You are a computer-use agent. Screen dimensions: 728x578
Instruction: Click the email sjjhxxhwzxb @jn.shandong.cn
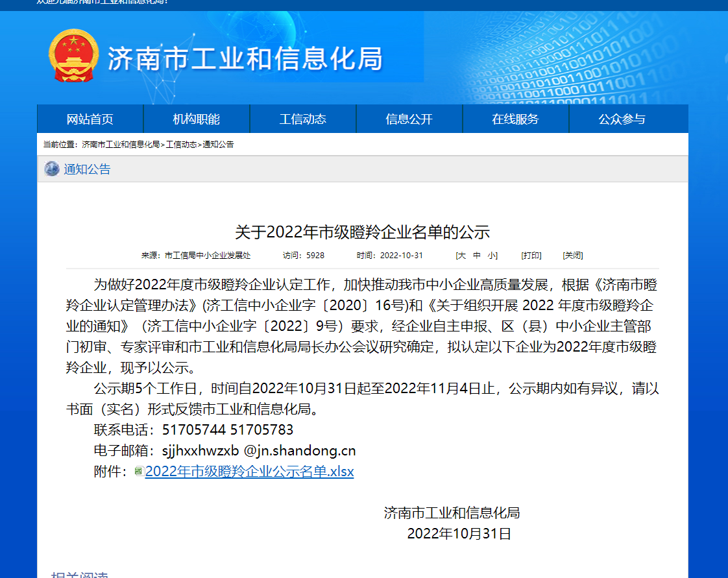click(x=259, y=451)
